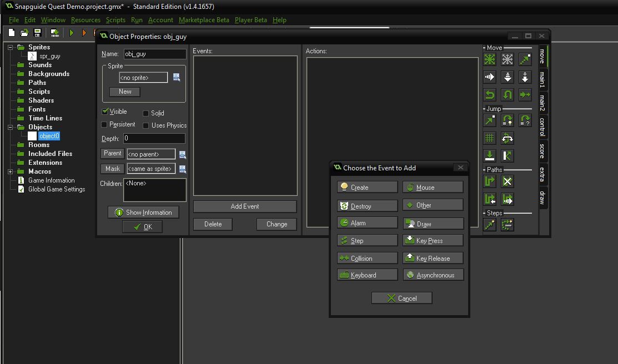The width and height of the screenshot is (618, 364).
Task: Check the Persistent option
Action: coord(103,124)
